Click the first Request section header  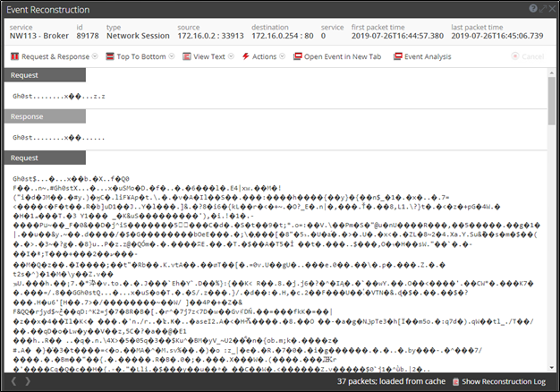[x=45, y=75]
